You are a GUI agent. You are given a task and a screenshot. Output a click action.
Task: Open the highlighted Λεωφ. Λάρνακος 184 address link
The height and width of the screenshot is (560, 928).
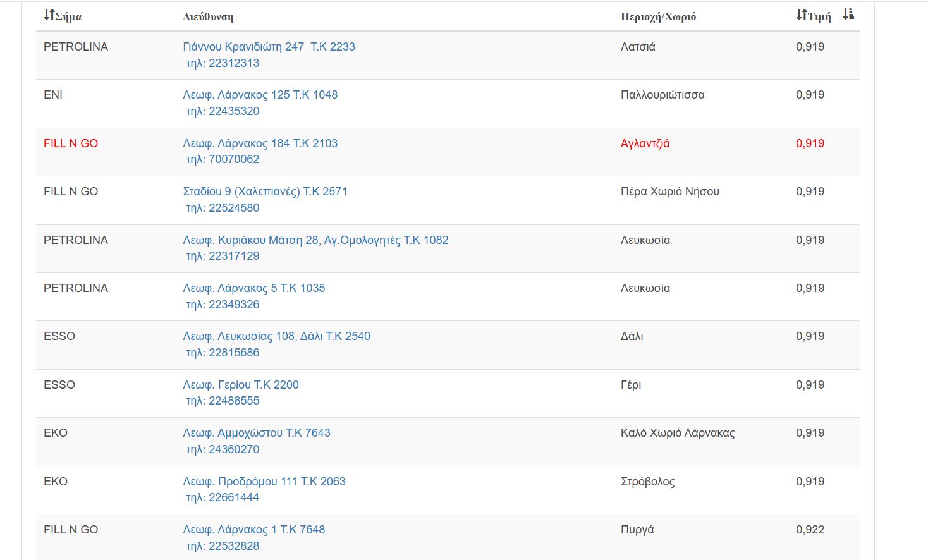[x=260, y=143]
